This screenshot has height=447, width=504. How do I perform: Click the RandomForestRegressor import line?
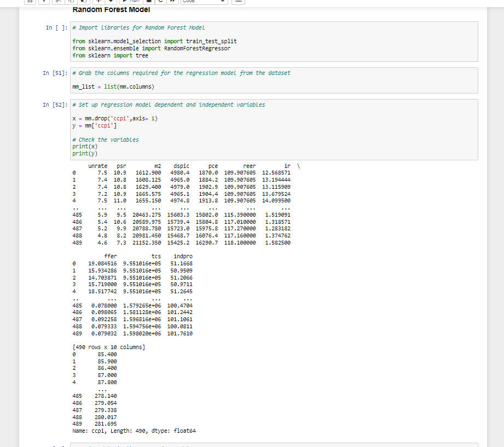pyautogui.click(x=152, y=49)
